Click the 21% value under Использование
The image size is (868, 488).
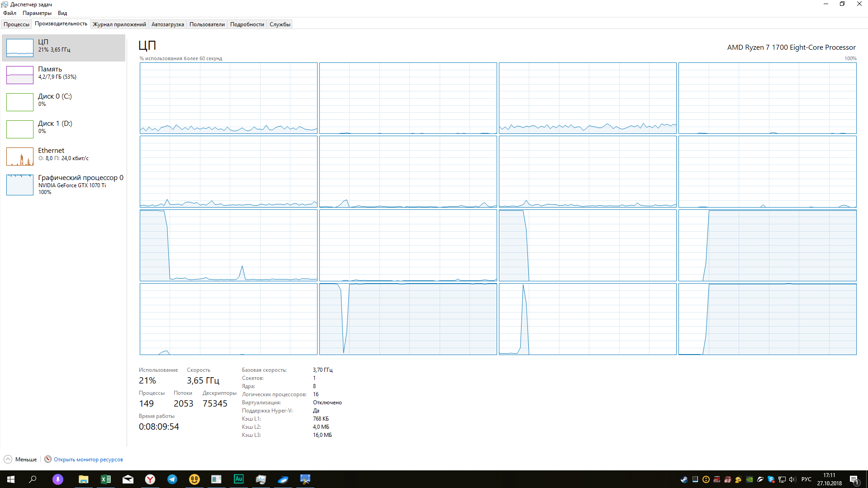pos(147,380)
